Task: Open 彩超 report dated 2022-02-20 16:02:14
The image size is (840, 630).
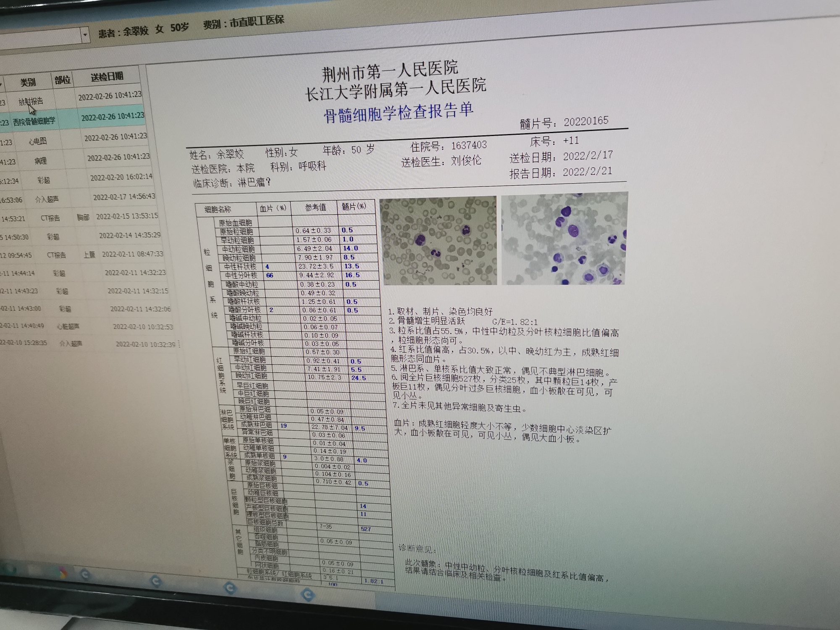Action: click(x=77, y=179)
